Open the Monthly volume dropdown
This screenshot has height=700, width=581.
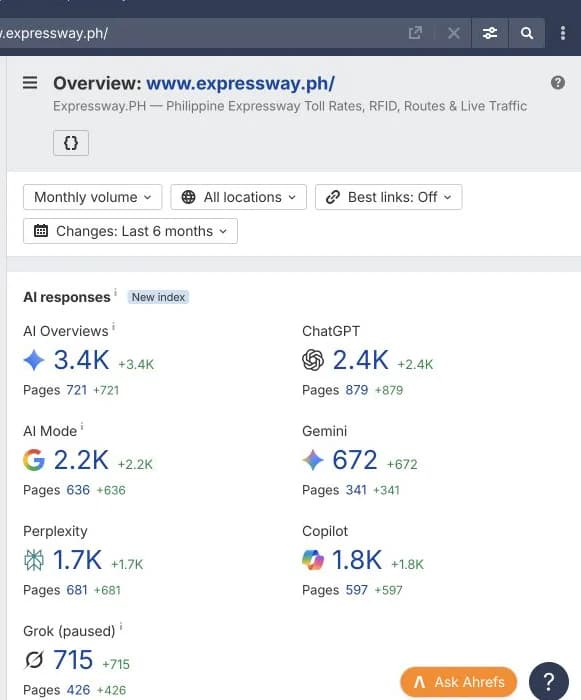tap(92, 197)
